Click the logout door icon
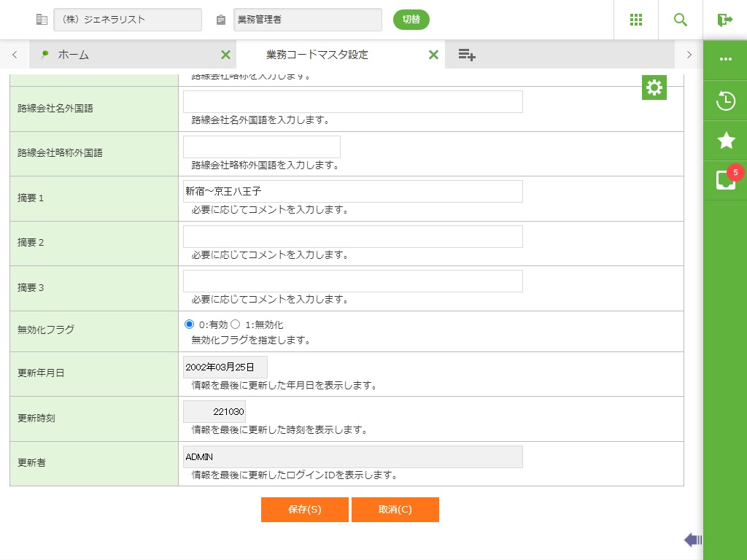The width and height of the screenshot is (747, 560). [x=724, y=20]
